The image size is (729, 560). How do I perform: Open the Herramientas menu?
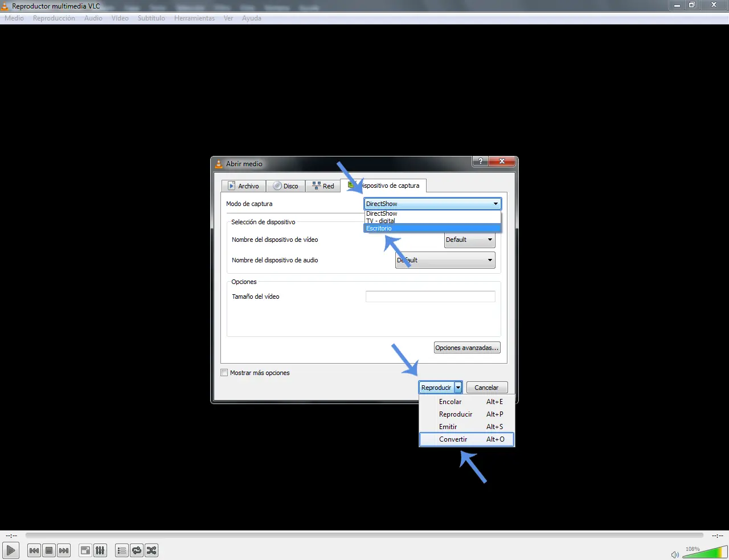195,18
